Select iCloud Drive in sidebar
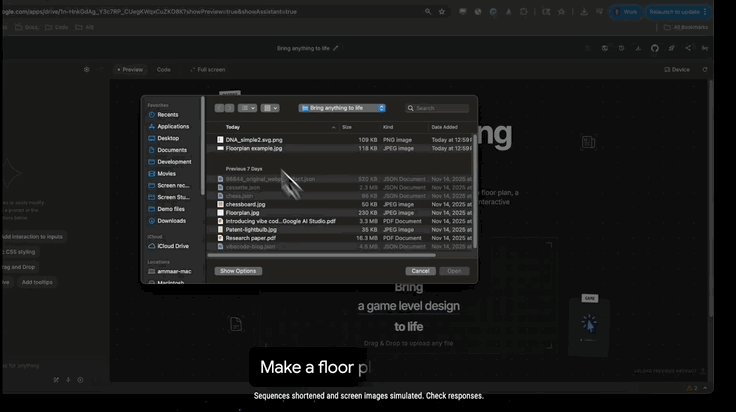This screenshot has height=412, width=736. (x=172, y=245)
